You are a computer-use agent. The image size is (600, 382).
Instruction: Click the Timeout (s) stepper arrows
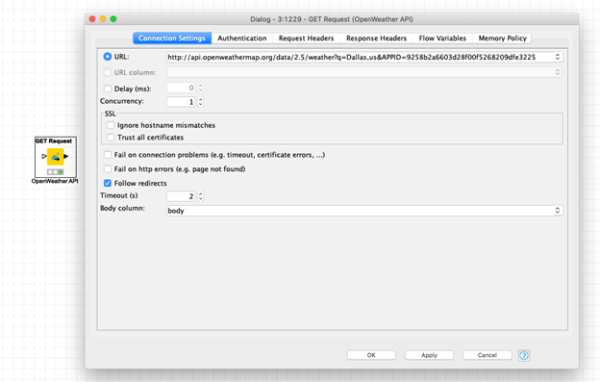click(x=201, y=196)
